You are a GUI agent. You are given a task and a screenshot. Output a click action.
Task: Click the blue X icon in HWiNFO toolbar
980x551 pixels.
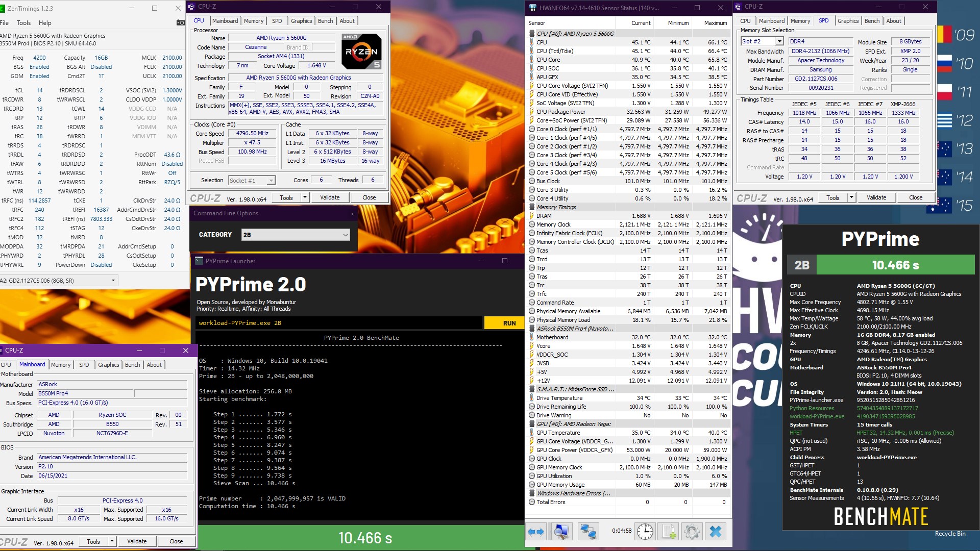click(716, 532)
